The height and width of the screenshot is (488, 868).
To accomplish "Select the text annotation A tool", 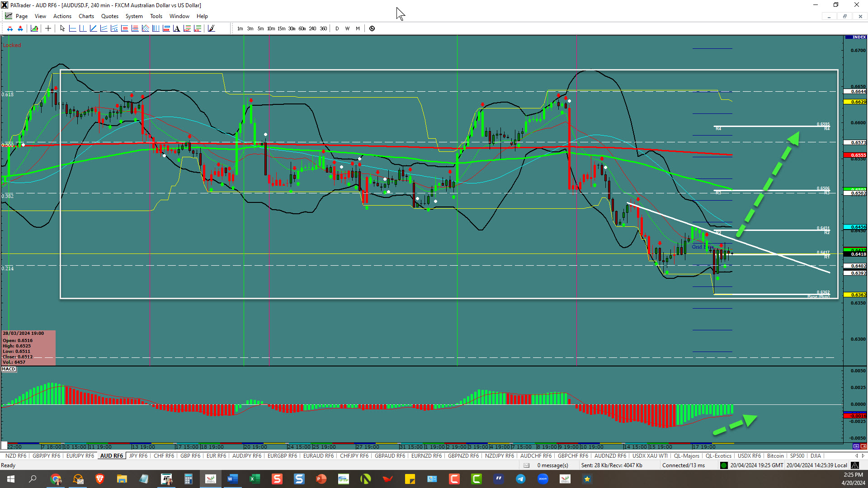I will click(x=176, y=28).
